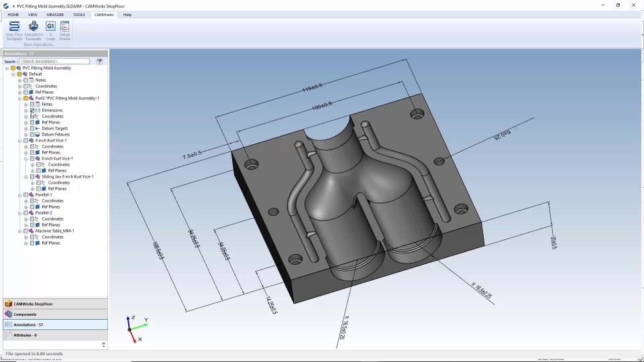Click the Attributes - 0 panel icon

(x=8, y=335)
